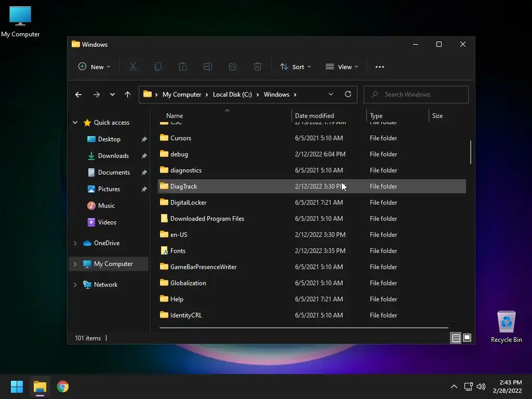Expand the OneDrive node
This screenshot has width=532, height=399.
coord(75,243)
